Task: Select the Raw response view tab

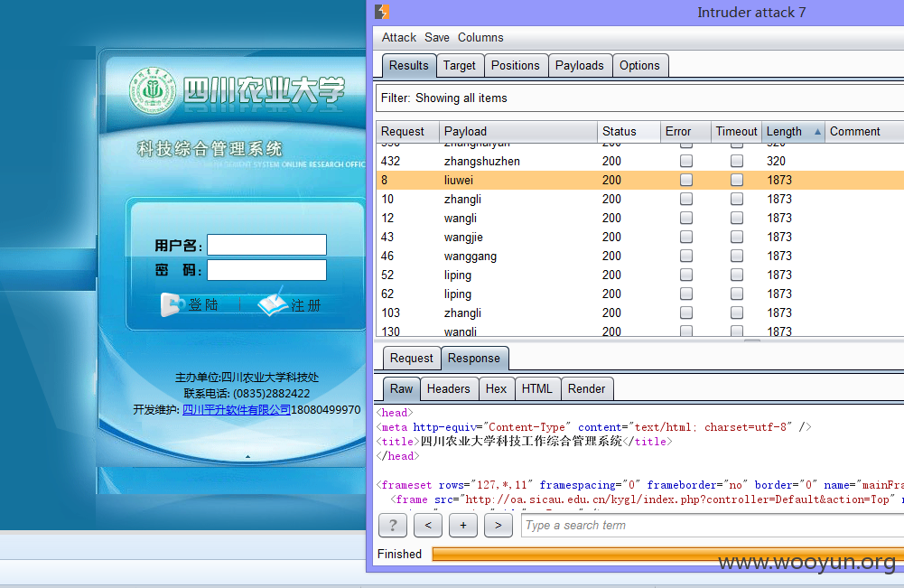Action: pyautogui.click(x=401, y=389)
